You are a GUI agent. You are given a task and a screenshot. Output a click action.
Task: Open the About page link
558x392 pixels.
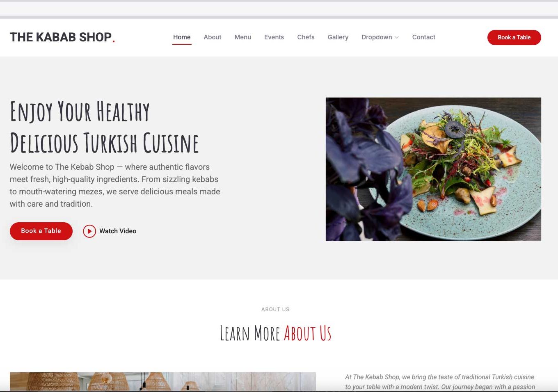(213, 37)
